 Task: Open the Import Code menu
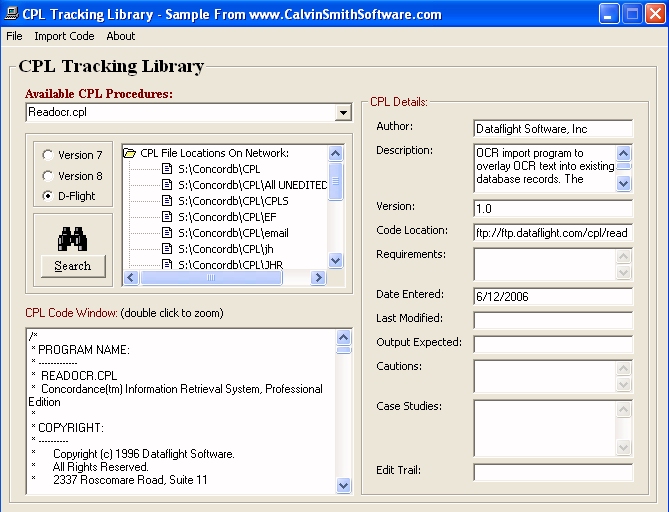pos(64,36)
